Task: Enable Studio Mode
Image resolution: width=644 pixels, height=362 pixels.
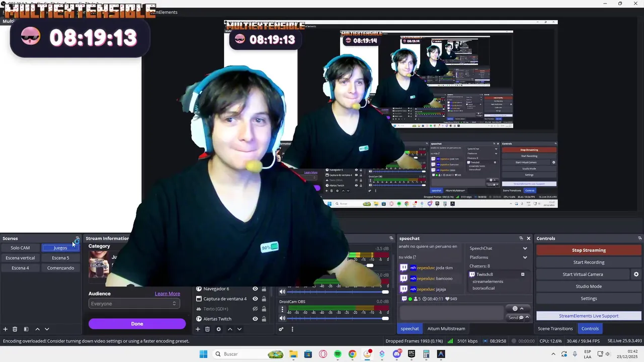Action: point(589,287)
